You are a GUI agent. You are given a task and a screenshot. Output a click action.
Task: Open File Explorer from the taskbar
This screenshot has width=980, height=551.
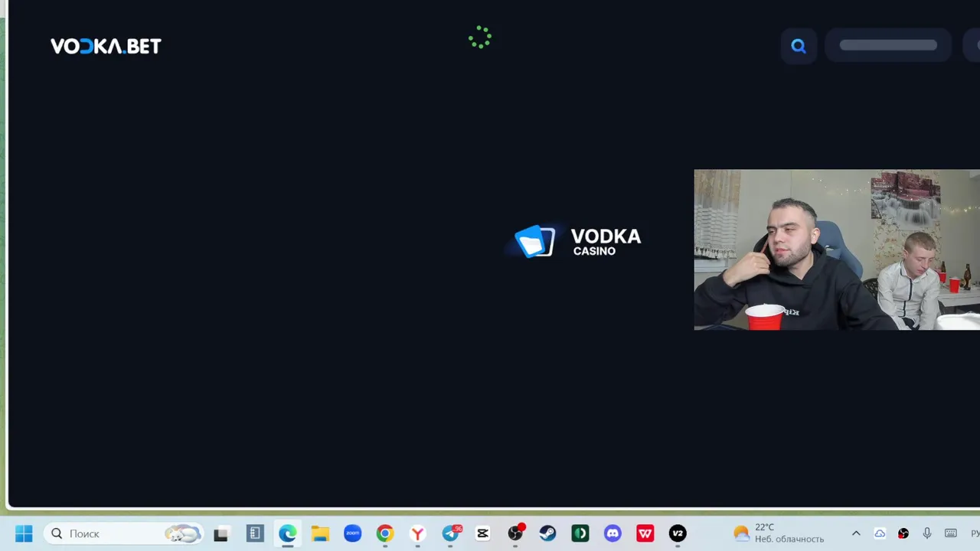pyautogui.click(x=320, y=533)
